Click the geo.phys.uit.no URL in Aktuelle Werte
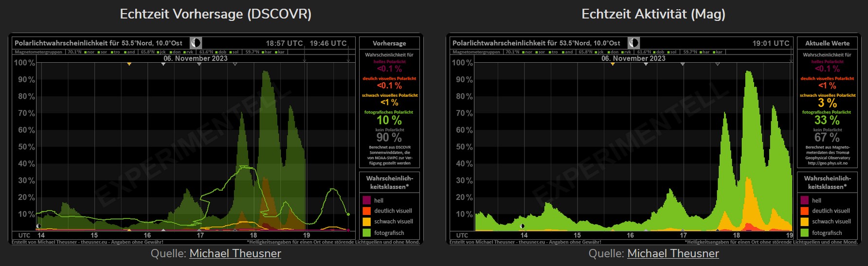 tap(827, 163)
